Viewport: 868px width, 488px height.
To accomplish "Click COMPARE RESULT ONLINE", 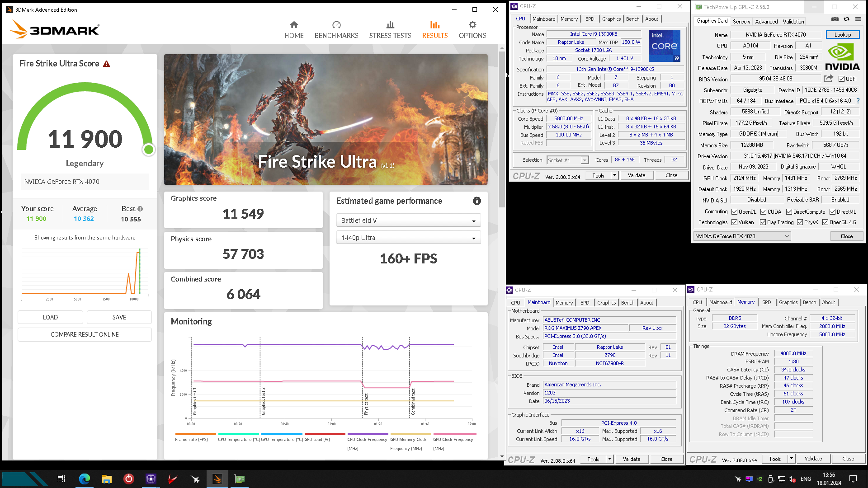I will 85,334.
